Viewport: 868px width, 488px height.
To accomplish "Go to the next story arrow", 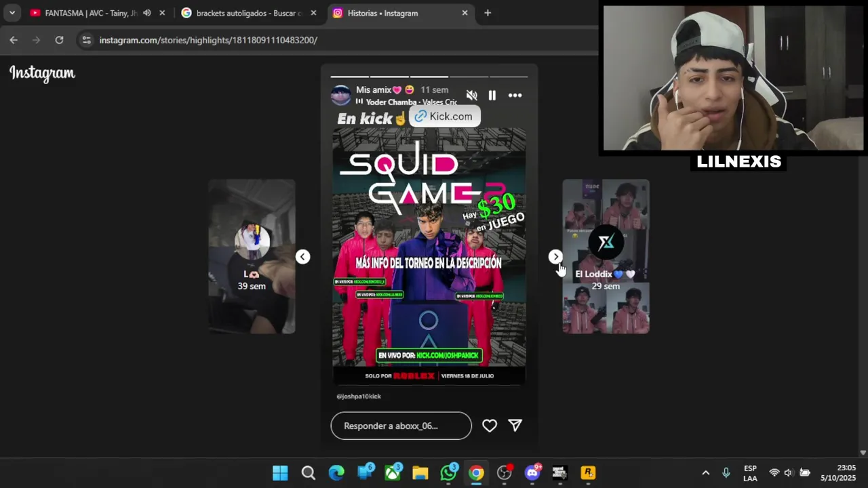I will [555, 256].
